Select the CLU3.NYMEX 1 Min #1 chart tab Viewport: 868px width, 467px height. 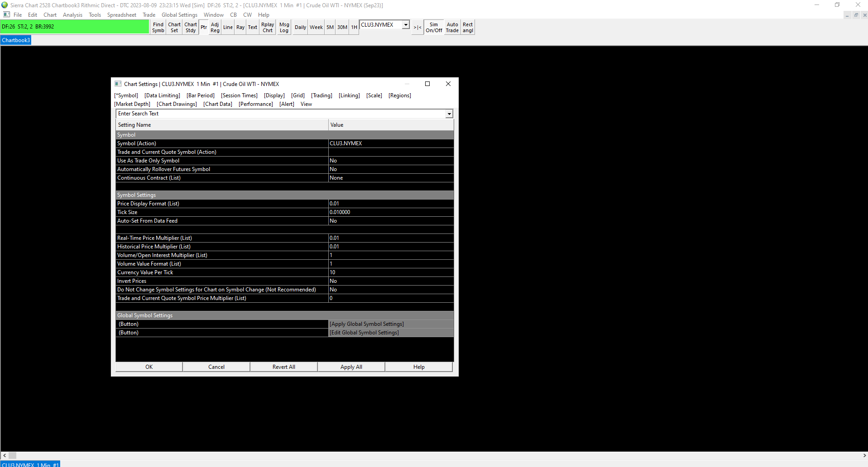click(30, 464)
